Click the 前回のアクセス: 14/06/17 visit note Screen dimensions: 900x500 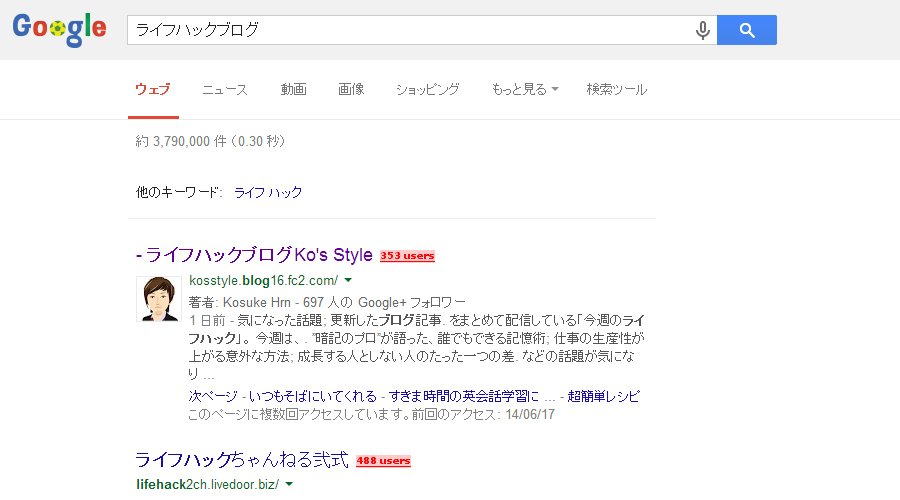[483, 414]
